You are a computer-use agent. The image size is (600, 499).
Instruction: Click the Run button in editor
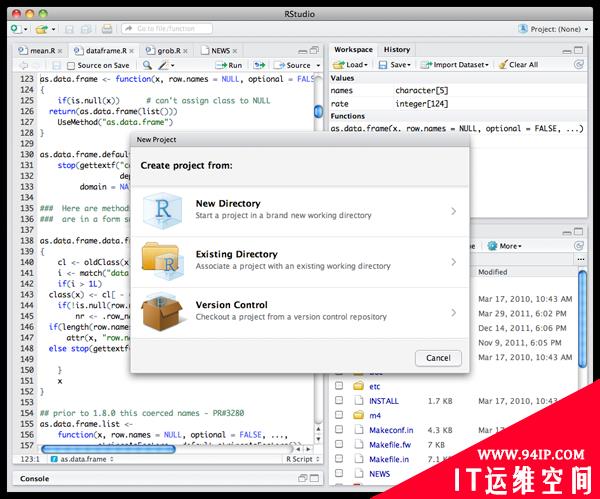(228, 65)
